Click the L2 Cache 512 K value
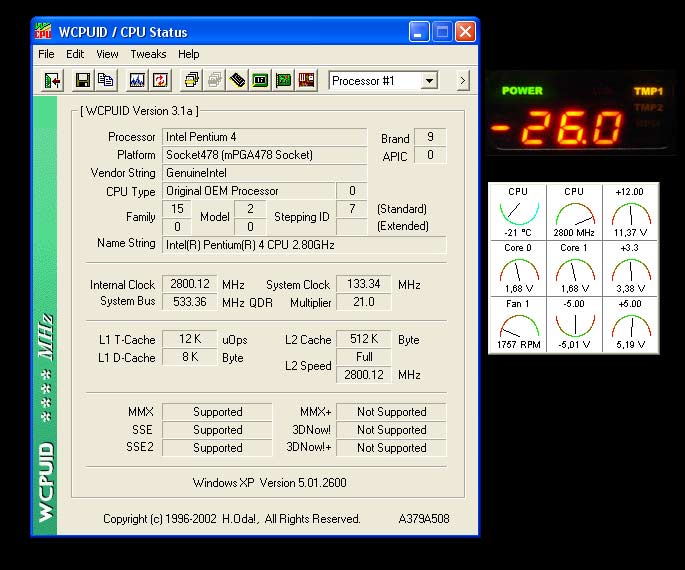Screen dimensions: 685x570 click(x=363, y=339)
